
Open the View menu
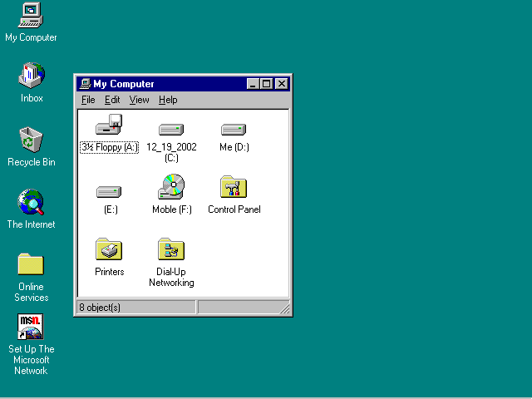pos(139,100)
